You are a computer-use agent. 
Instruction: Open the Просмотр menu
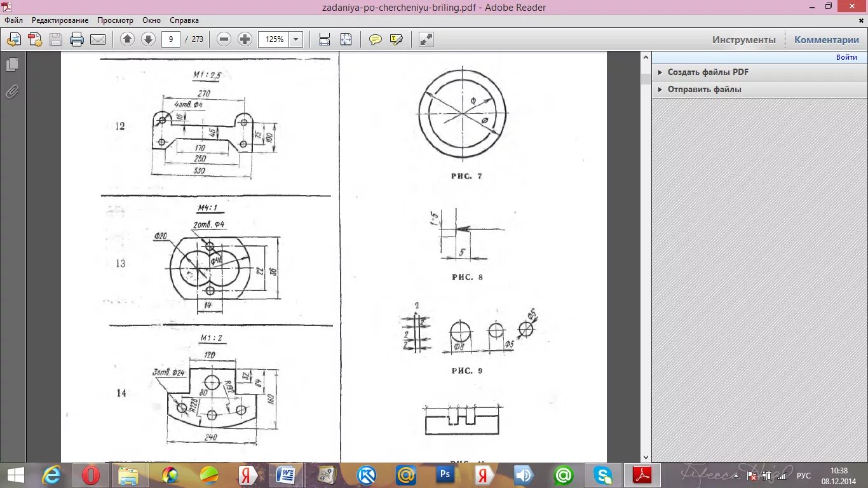[x=116, y=21]
